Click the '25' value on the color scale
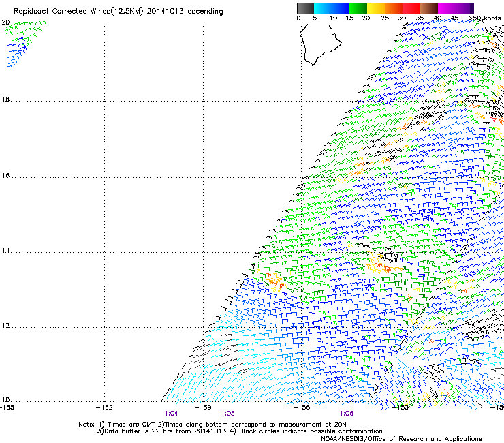The image size is (504, 443). [384, 18]
